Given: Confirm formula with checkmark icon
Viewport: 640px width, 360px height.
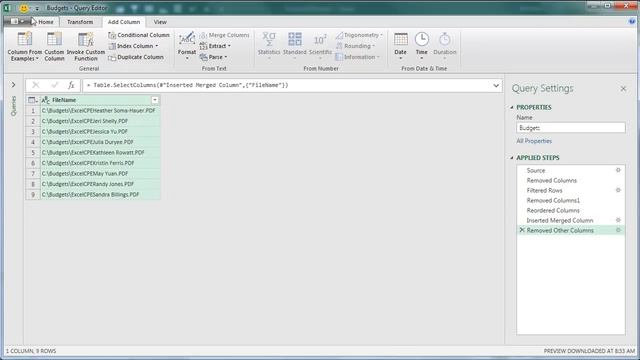Looking at the screenshot, I should pos(54,85).
